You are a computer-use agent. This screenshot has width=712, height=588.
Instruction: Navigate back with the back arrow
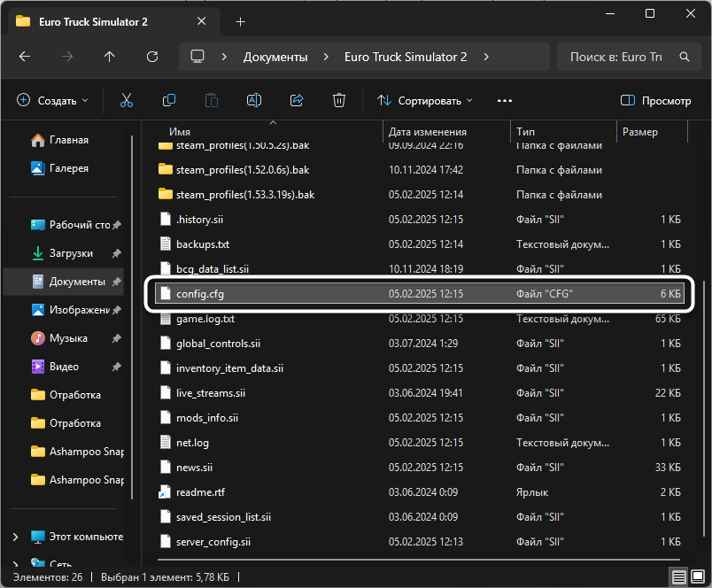pyautogui.click(x=25, y=57)
